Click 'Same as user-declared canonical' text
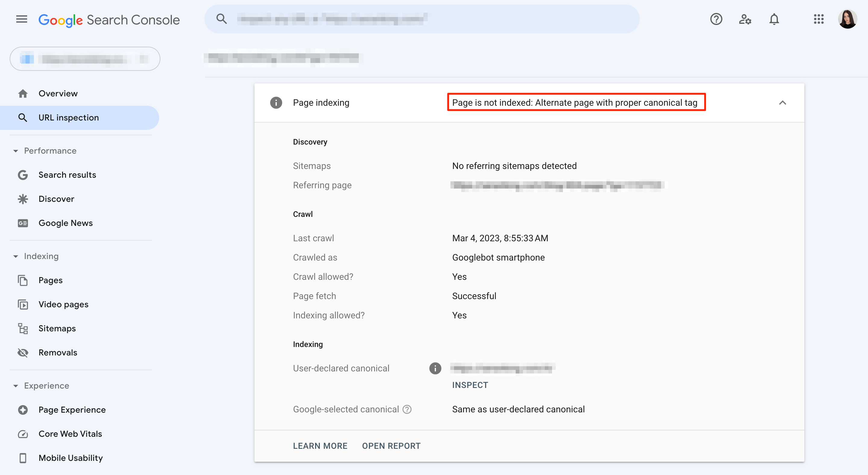The height and width of the screenshot is (475, 868). coord(518,409)
